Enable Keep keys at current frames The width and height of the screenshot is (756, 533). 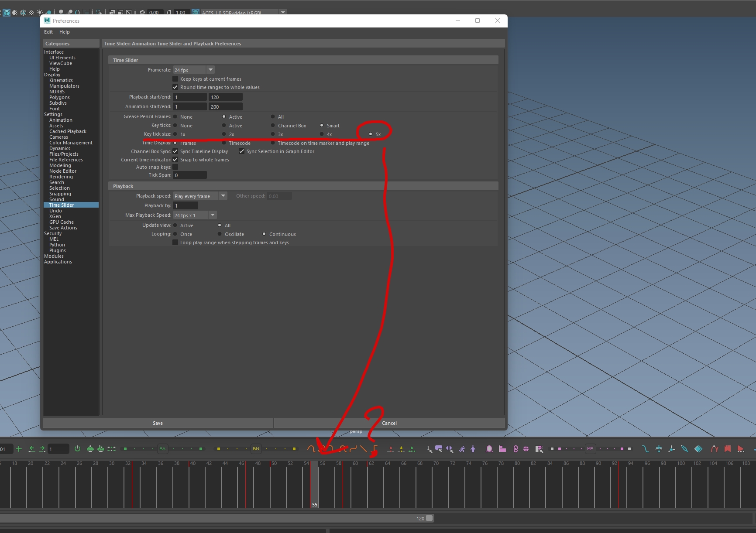click(175, 79)
